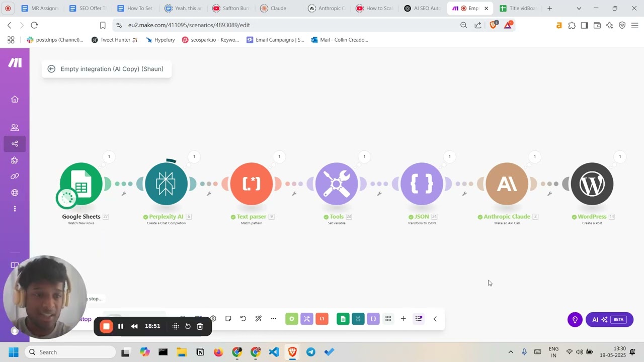This screenshot has height=362, width=644.
Task: Open Webhooks globe icon in sidebar
Action: coord(15,193)
